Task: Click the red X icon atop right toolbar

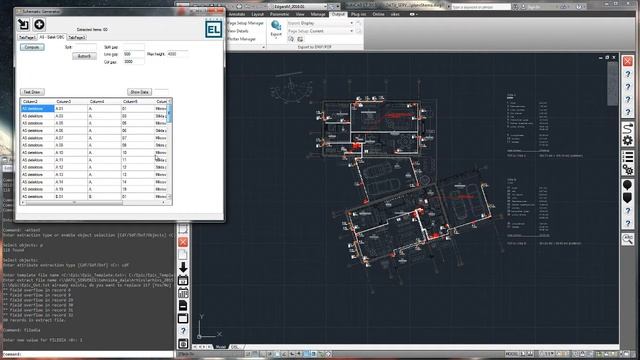Action: tap(628, 61)
